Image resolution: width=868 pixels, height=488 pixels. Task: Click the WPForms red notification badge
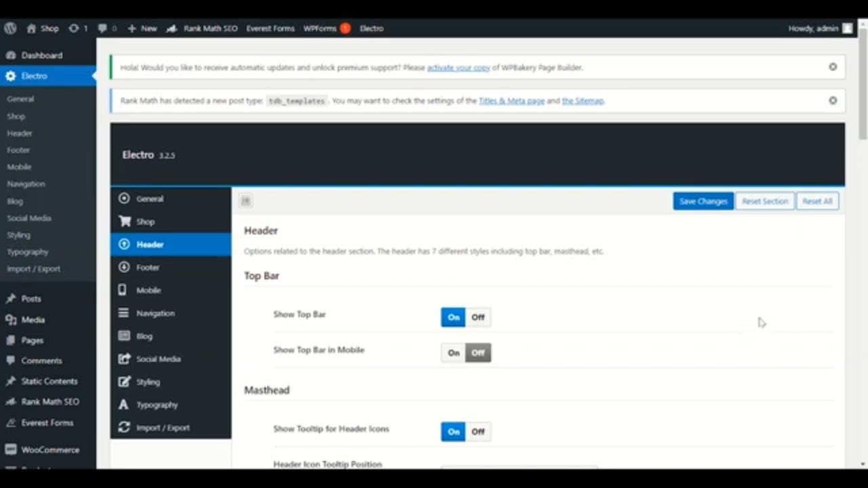pos(345,28)
